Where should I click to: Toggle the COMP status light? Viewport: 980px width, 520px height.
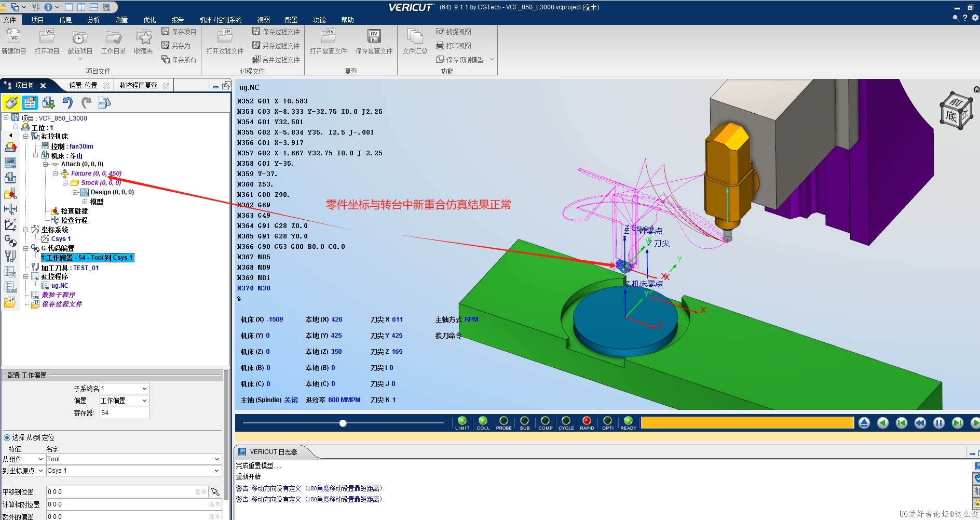click(545, 421)
